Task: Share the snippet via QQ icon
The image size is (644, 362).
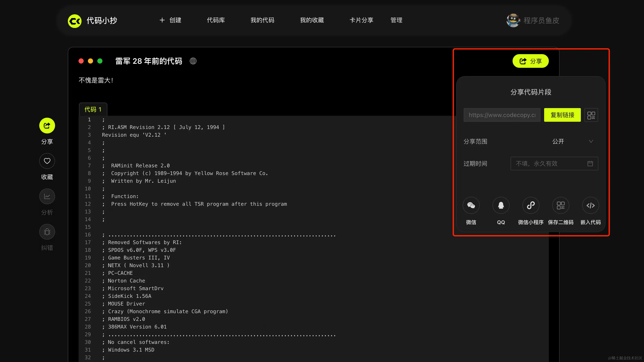Action: point(501,205)
